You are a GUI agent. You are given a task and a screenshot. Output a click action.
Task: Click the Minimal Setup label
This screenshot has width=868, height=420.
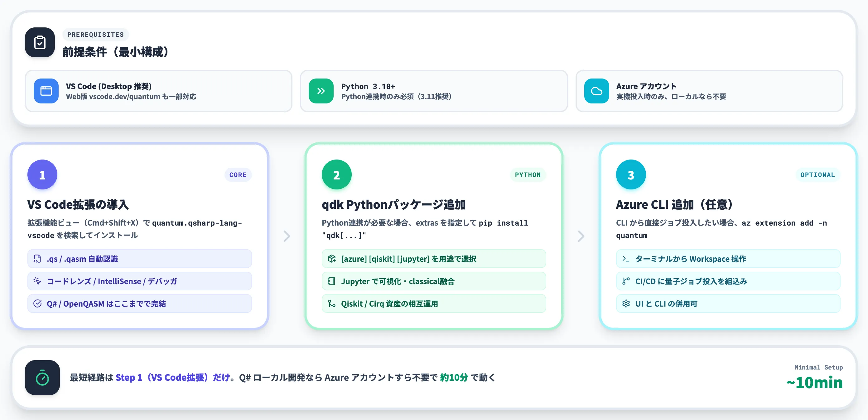click(x=818, y=367)
